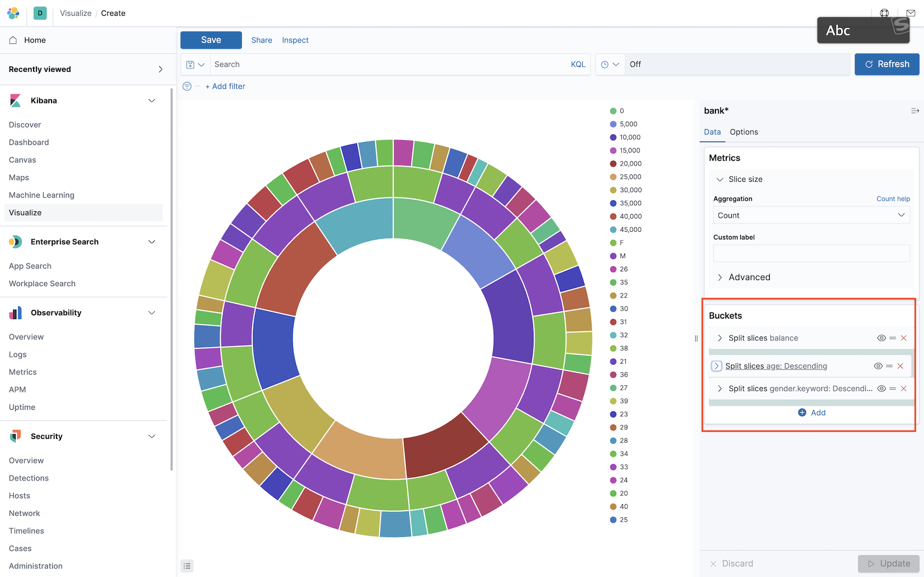
Task: Switch to the Data tab
Action: [712, 132]
